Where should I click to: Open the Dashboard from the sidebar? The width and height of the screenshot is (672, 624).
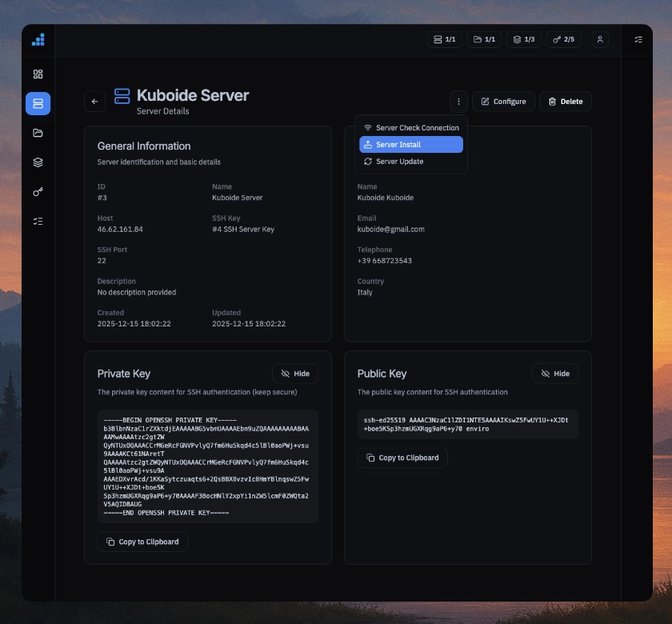point(38,74)
